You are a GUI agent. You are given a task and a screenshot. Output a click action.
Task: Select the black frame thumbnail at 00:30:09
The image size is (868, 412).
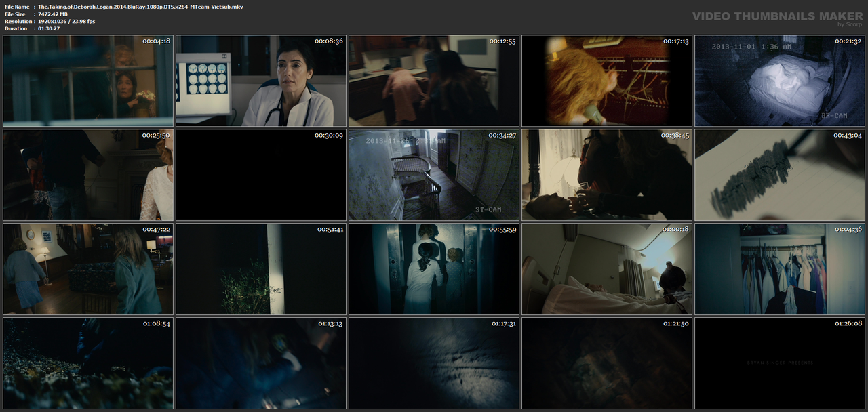(261, 175)
